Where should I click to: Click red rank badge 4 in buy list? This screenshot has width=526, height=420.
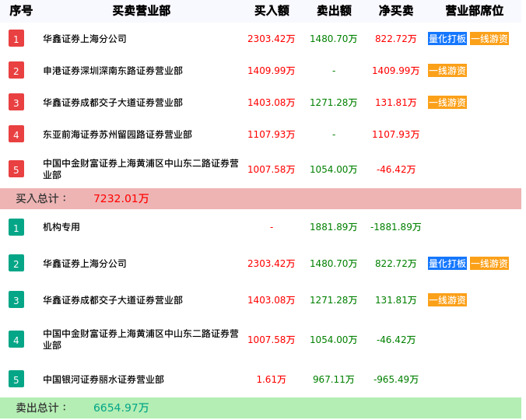pos(16,134)
